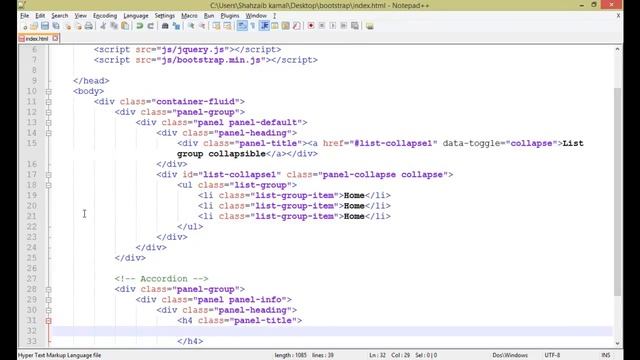Copy selection via toolbar icon
The image size is (640, 360).
pos(114,26)
